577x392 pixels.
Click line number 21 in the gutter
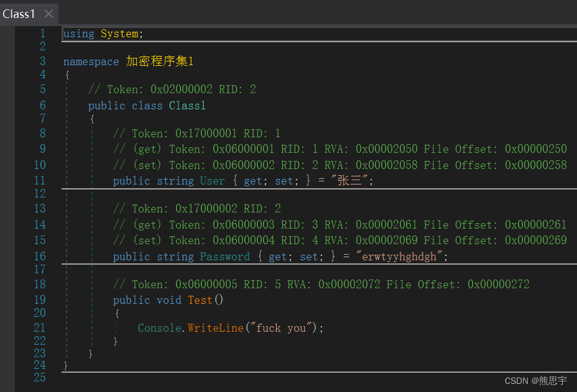click(40, 327)
